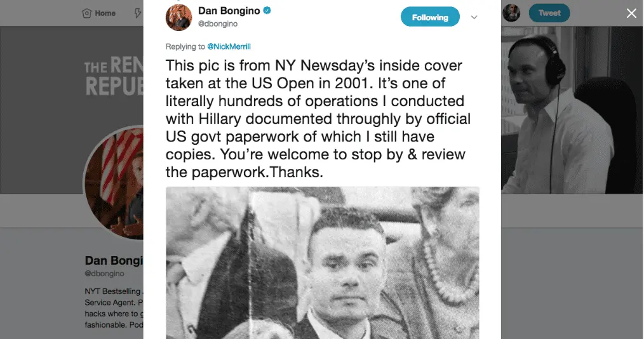Click the blue verified badge next to Dan Bongino
Viewport: 644px width, 339px height.
pyautogui.click(x=267, y=11)
